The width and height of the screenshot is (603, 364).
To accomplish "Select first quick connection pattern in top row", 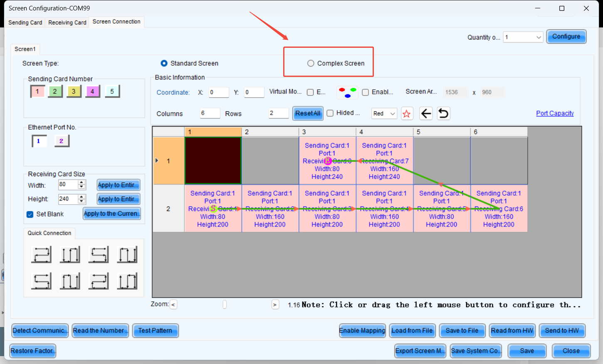I will pyautogui.click(x=41, y=255).
